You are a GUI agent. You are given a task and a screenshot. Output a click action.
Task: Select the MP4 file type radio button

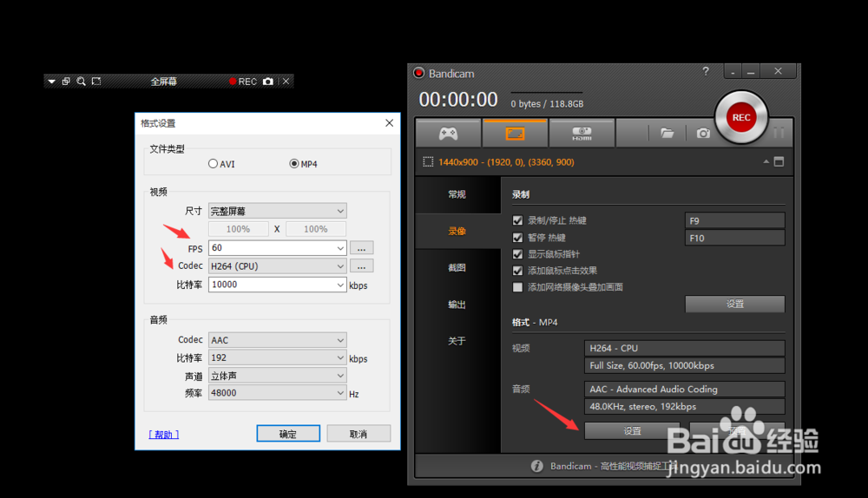(x=294, y=164)
